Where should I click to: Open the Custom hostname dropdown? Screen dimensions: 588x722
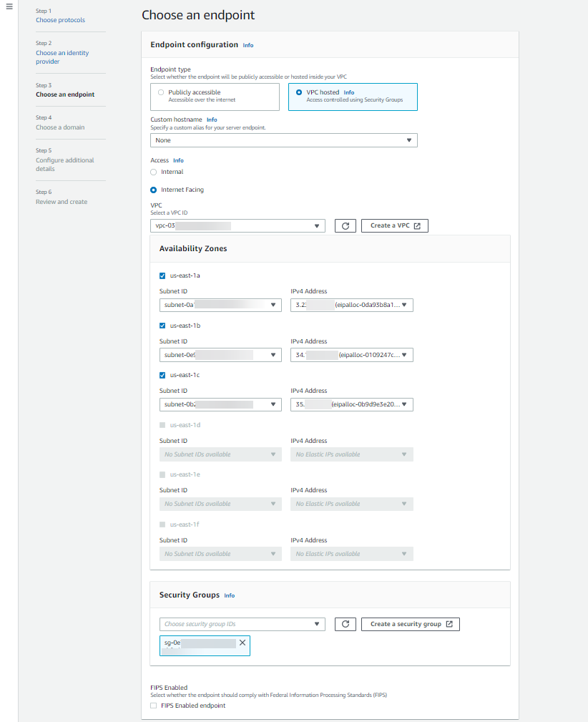click(x=283, y=140)
